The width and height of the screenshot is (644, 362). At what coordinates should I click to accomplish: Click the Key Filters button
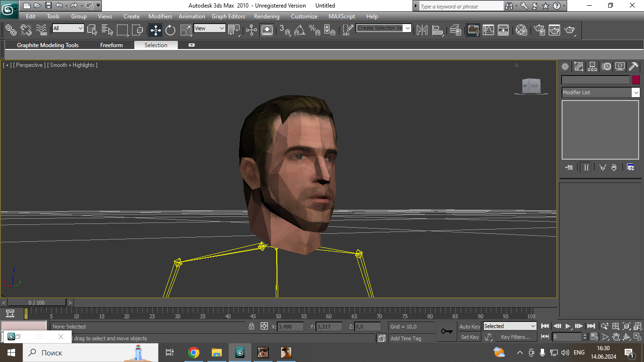516,337
